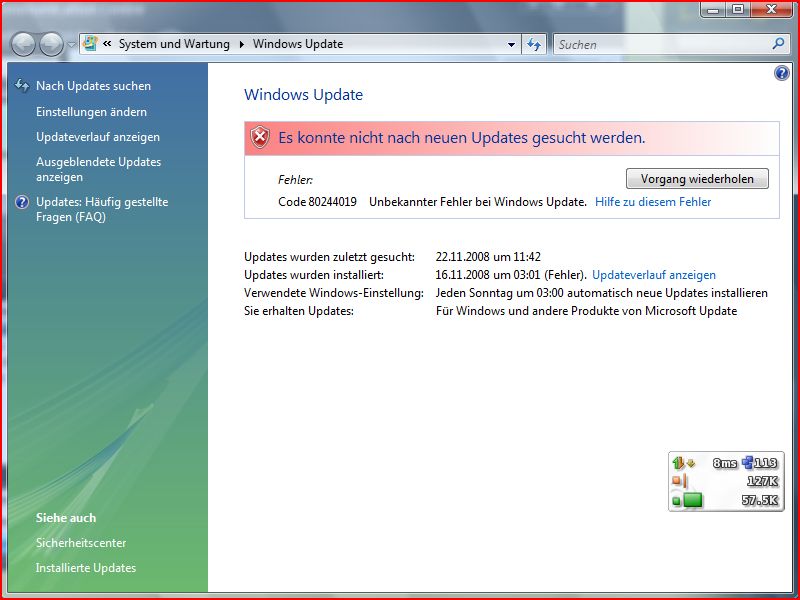The image size is (800, 600).
Task: Minimize the Windows Update window
Action: pyautogui.click(x=714, y=10)
